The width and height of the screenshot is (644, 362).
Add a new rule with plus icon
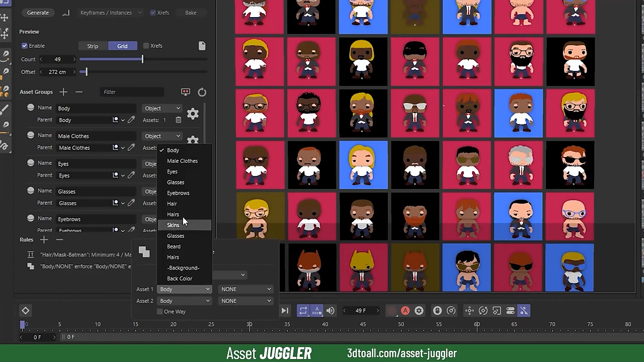[44, 240]
